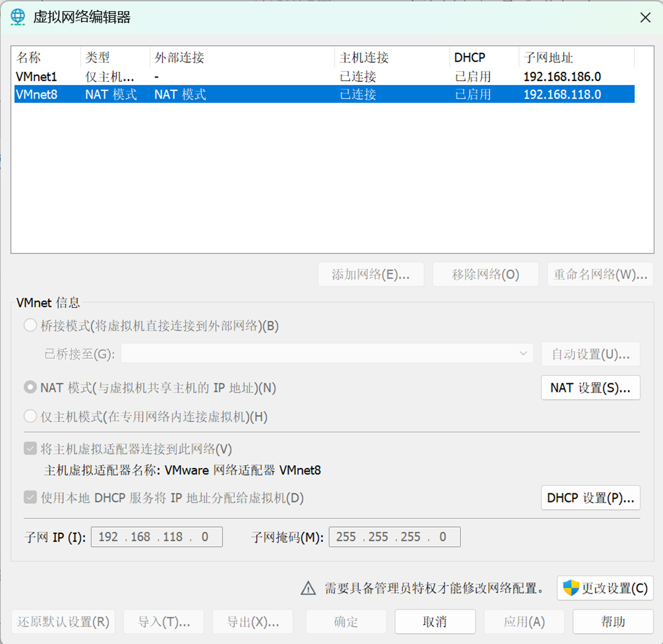
Task: Open DHCP 设置
Action: [590, 498]
